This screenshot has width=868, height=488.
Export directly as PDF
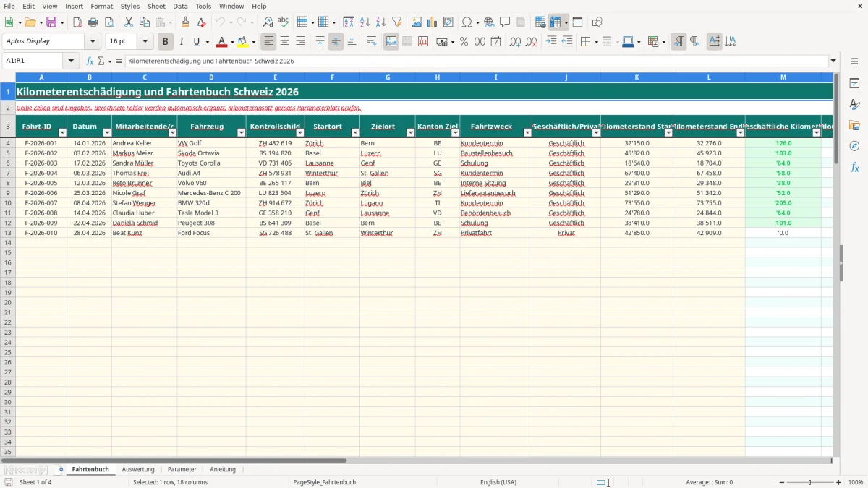[x=77, y=22]
